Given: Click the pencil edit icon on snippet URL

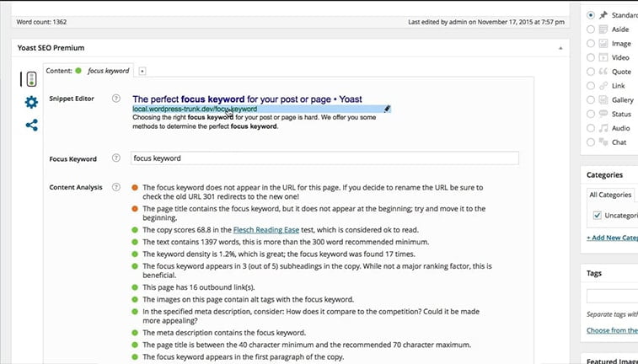Looking at the screenshot, I should tap(387, 109).
